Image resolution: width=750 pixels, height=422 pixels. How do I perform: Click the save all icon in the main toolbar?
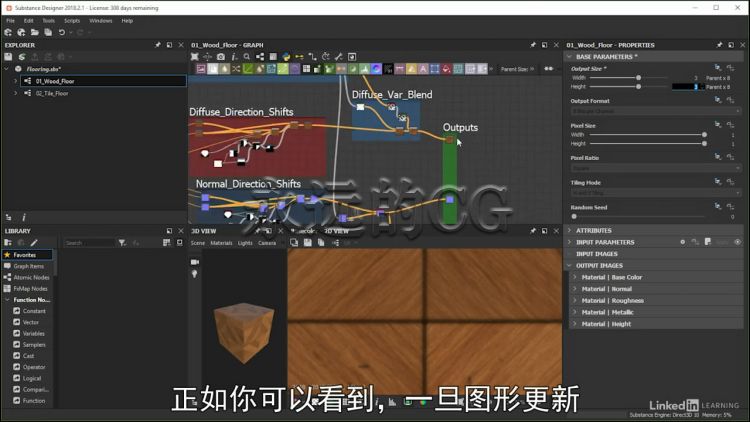point(48,32)
